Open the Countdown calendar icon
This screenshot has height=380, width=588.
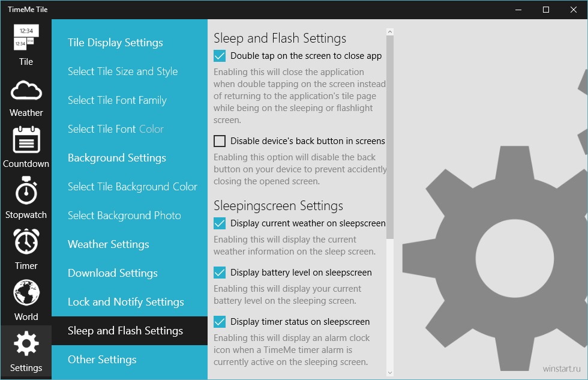pos(26,139)
